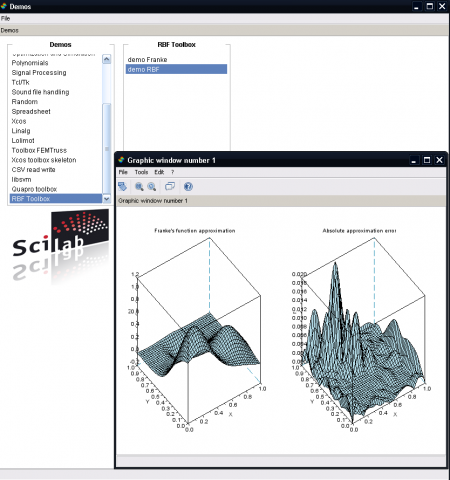Select libsvm demo entry
This screenshot has height=480, width=450.
pyautogui.click(x=56, y=179)
